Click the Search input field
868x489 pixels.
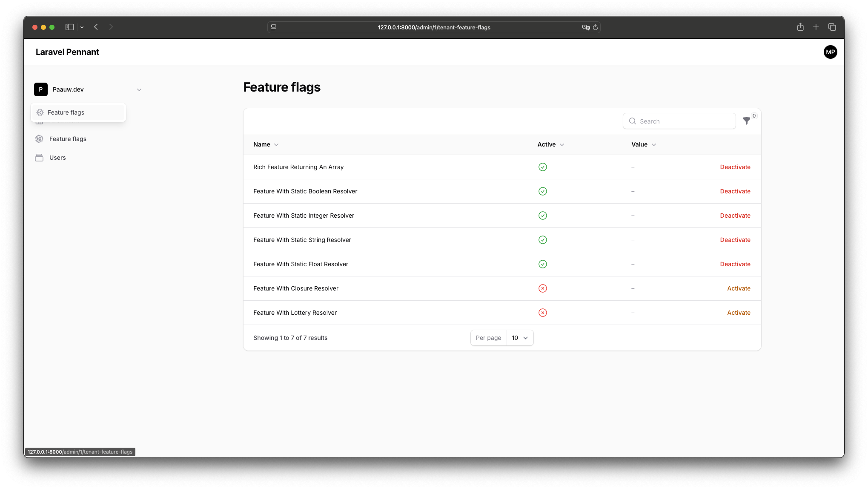[684, 121]
